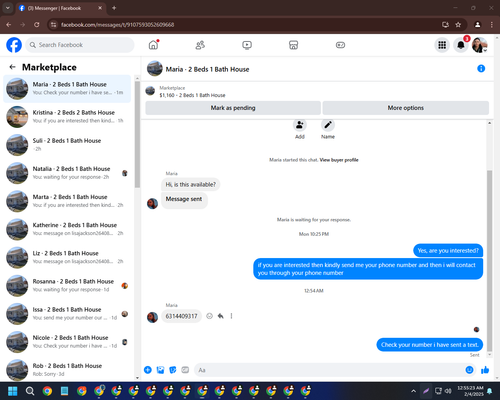Open the Marketplace storefront icon
This screenshot has height=400, width=500.
click(x=293, y=45)
